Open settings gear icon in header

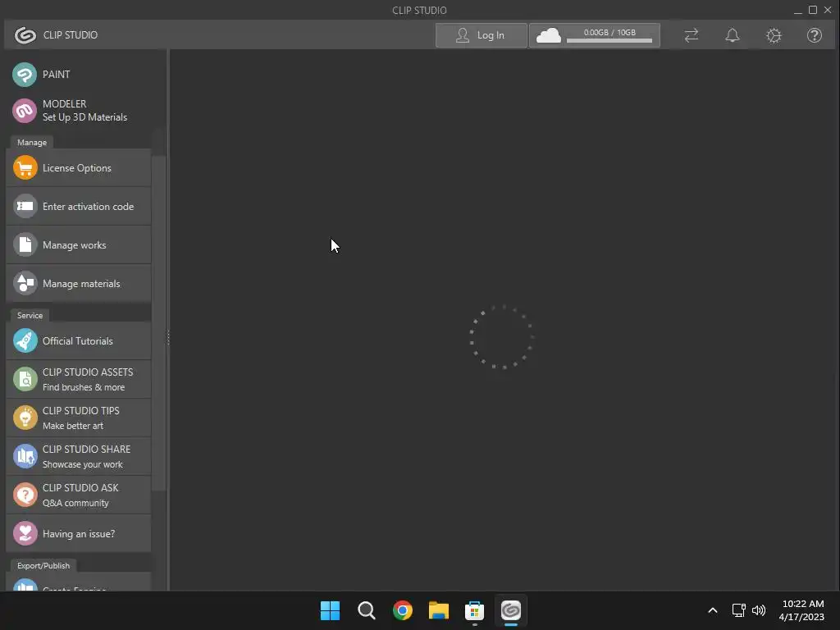[774, 35]
